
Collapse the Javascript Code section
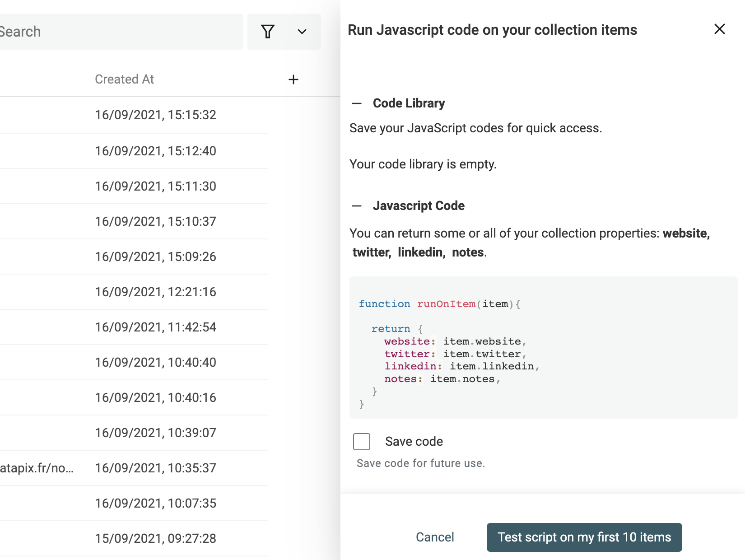357,206
